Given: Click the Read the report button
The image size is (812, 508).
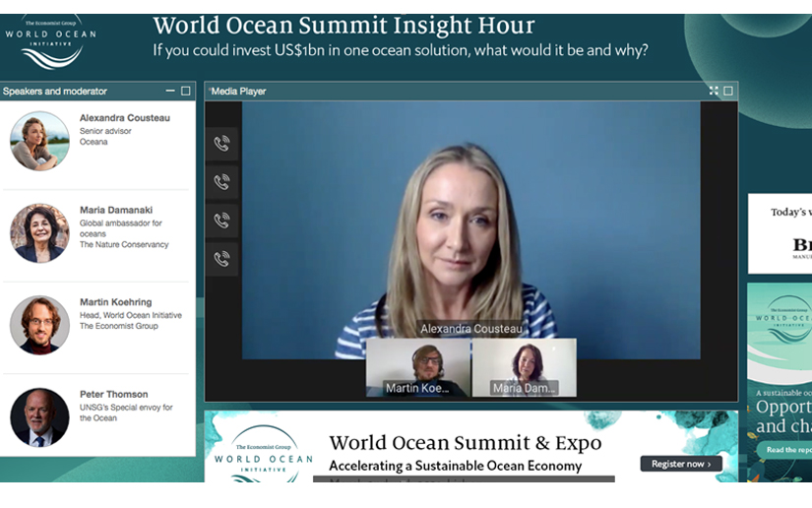Looking at the screenshot, I should point(784,450).
